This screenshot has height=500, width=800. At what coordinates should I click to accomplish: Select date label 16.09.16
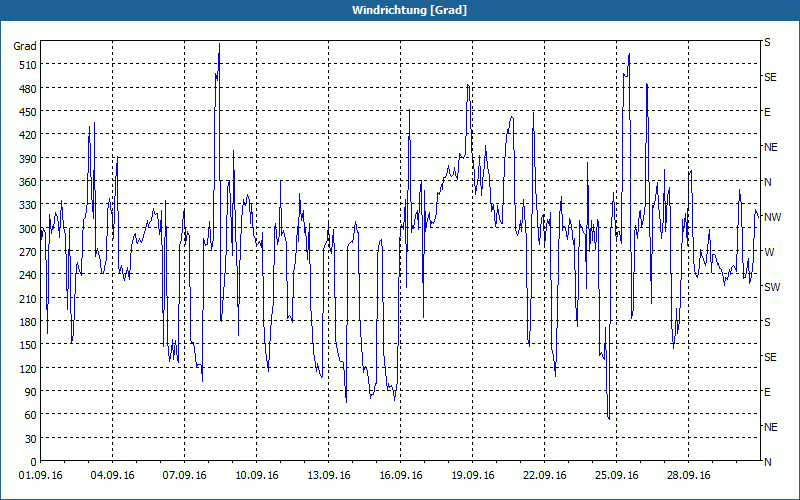click(400, 476)
